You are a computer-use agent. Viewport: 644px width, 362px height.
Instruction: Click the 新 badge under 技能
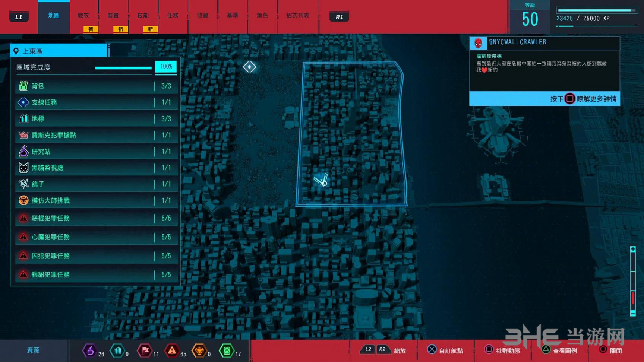pos(150,29)
